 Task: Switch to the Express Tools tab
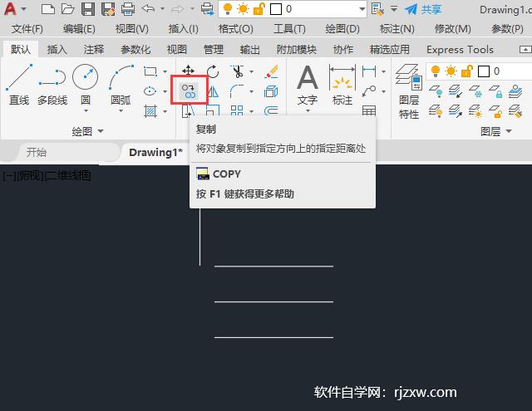460,50
